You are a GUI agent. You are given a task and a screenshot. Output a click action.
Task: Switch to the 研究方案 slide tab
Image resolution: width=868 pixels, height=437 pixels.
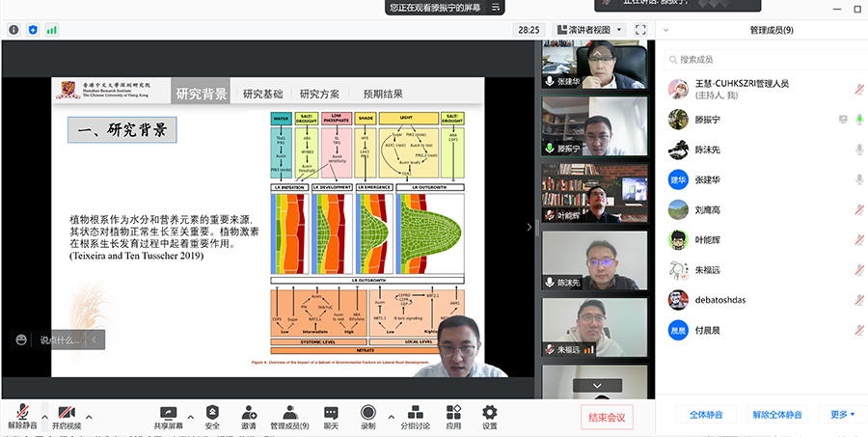(x=319, y=94)
